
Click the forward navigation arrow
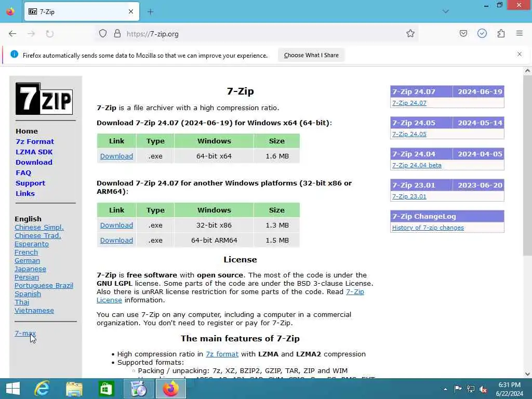(31, 34)
